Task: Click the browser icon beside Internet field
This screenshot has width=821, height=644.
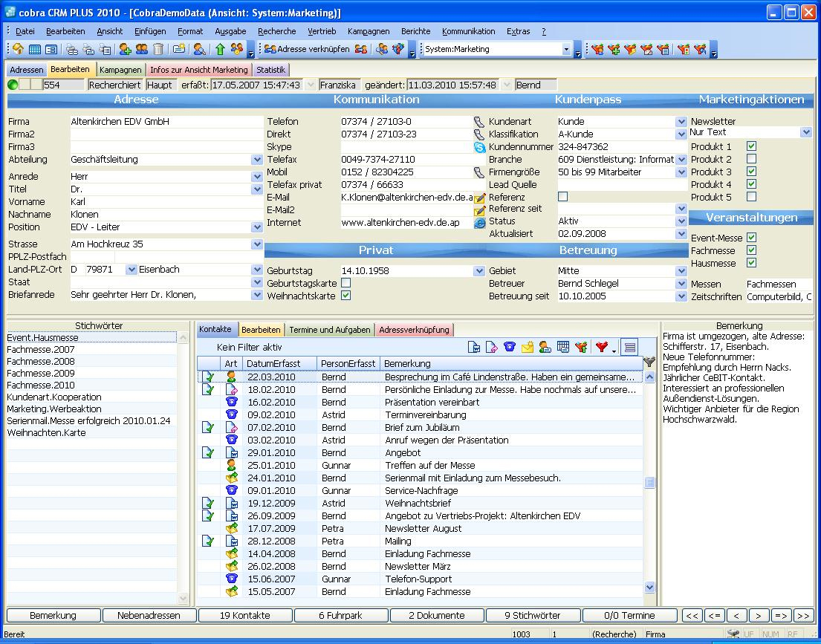Action: [x=479, y=223]
